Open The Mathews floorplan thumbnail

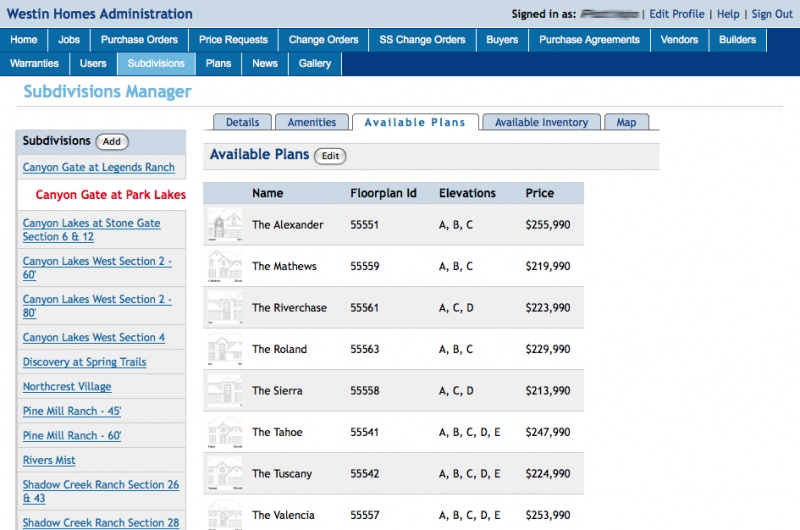tap(225, 266)
